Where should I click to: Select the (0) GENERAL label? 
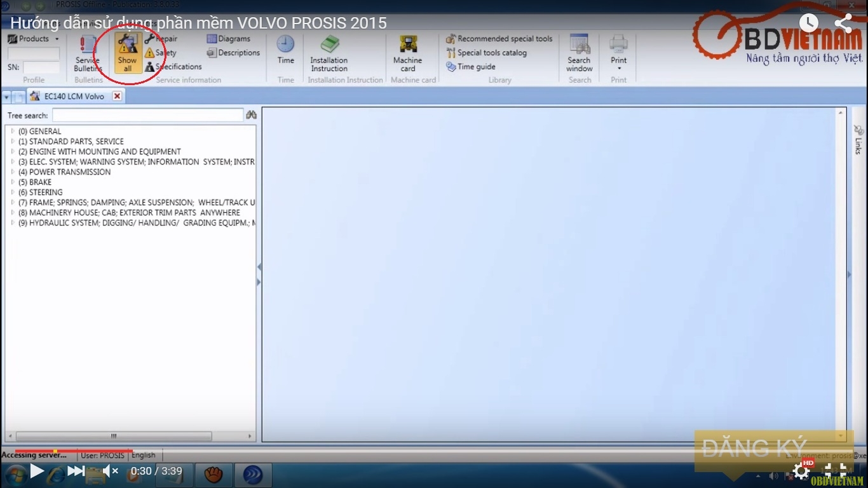(x=39, y=132)
